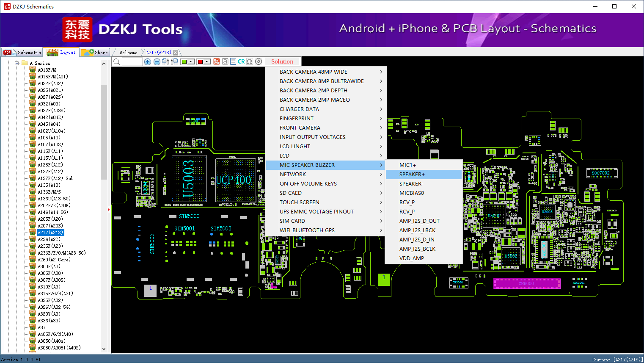Select A102U(A10e) in the model tree
The width and height of the screenshot is (644, 363).
(x=52, y=131)
